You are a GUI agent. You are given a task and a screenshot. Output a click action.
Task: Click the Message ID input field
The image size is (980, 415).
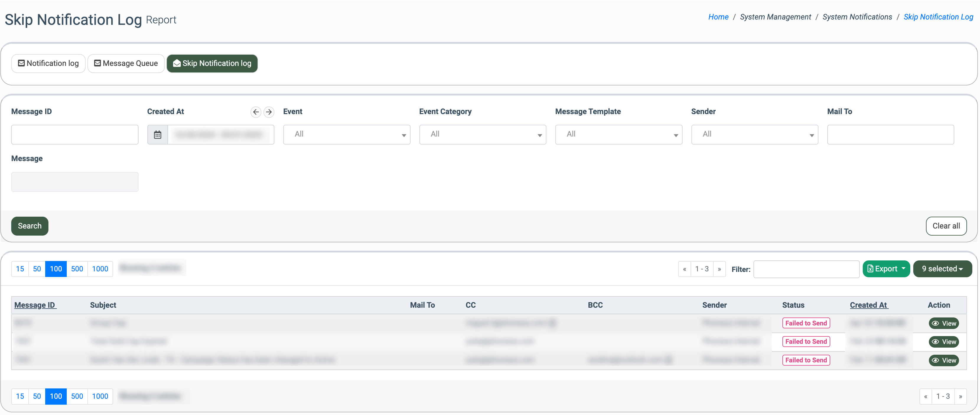tap(74, 134)
